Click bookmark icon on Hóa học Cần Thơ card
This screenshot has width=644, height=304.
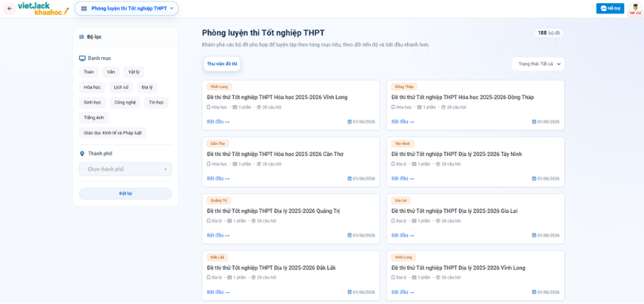click(x=208, y=164)
